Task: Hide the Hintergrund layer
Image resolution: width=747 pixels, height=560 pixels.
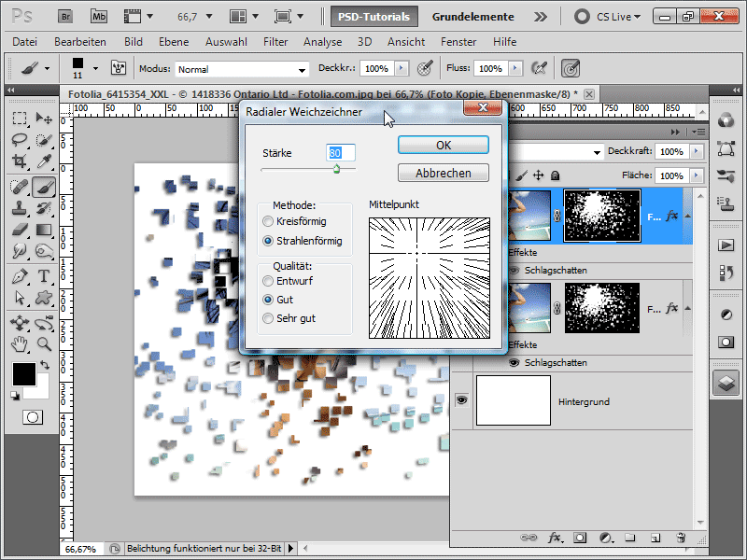Action: (x=461, y=400)
